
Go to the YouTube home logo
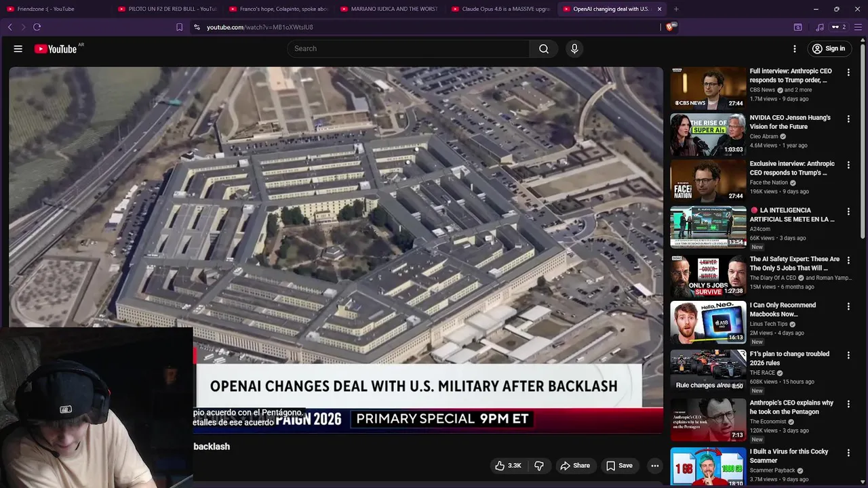56,49
